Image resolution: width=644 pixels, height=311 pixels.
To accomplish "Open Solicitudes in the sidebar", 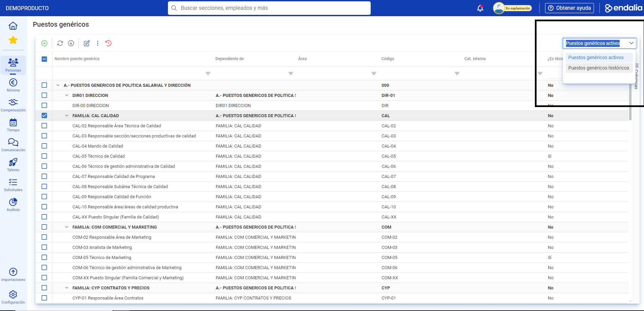I will [13, 185].
